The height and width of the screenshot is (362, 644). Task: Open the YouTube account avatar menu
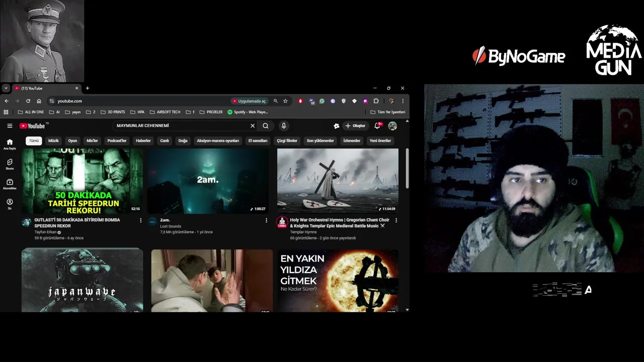392,126
